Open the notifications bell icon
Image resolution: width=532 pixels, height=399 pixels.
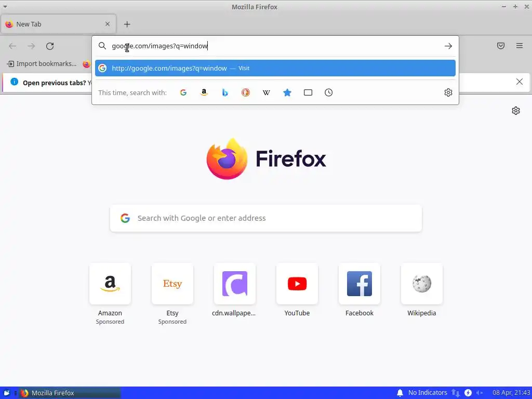click(x=400, y=393)
